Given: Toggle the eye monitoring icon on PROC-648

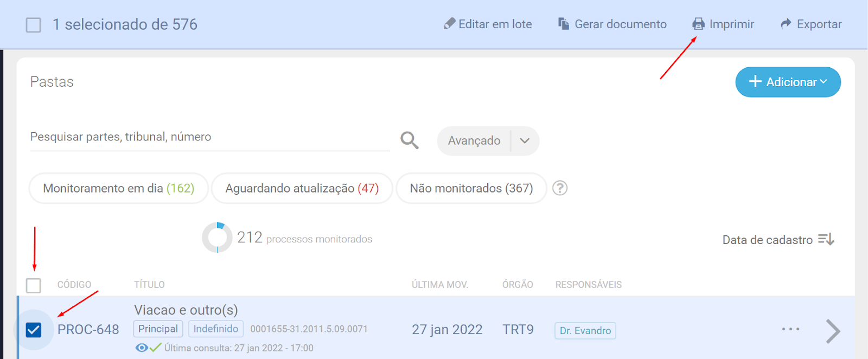Looking at the screenshot, I should pos(142,348).
